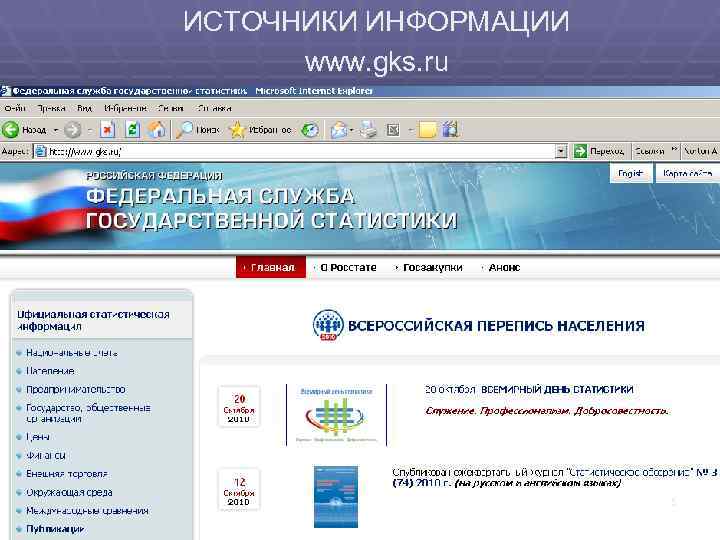The width and height of the screenshot is (720, 540).
Task: Go to the Home page icon
Action: 157,130
